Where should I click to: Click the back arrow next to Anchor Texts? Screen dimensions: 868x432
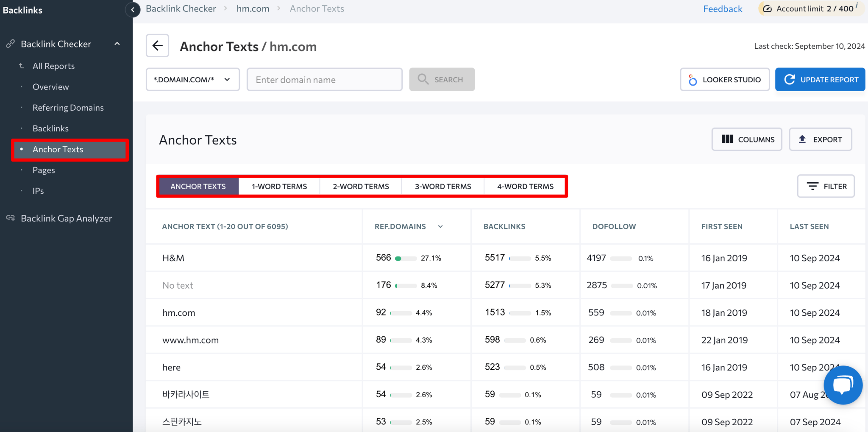click(x=157, y=45)
